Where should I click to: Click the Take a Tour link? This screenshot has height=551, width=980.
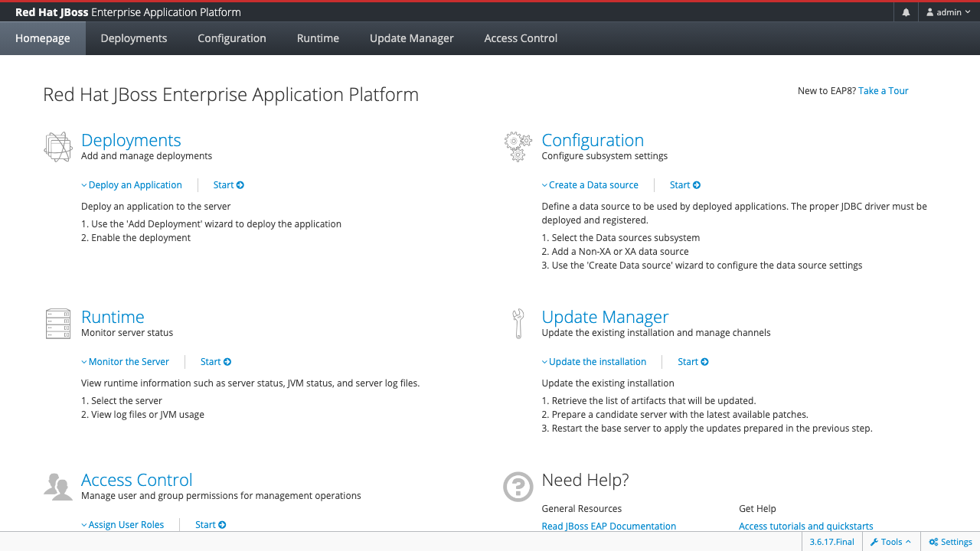[x=884, y=91]
